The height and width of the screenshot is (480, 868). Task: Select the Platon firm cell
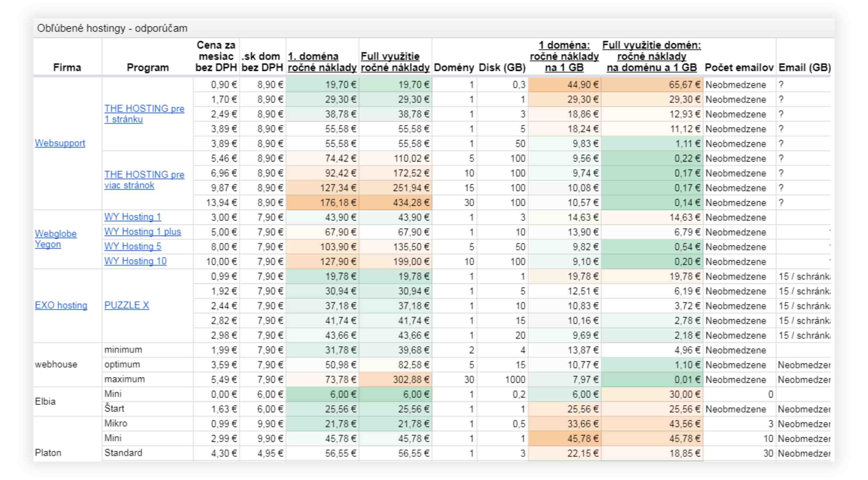[x=67, y=438]
